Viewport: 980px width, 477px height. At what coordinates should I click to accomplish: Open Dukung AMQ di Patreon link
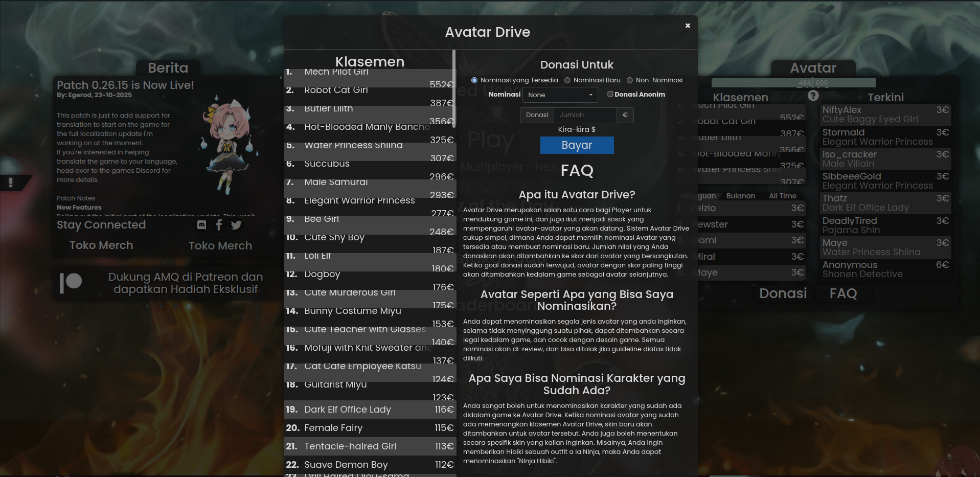click(186, 283)
